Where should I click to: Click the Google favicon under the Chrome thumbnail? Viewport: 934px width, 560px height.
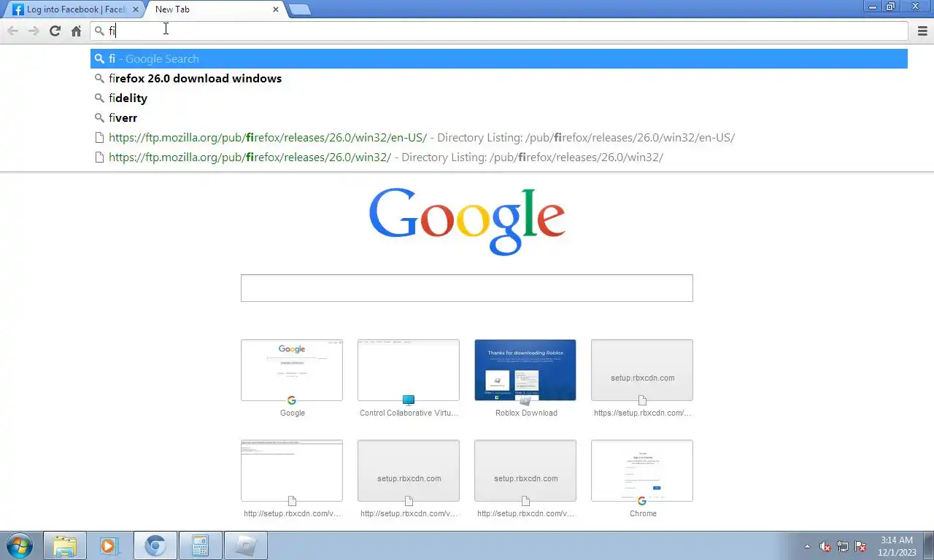tap(642, 501)
